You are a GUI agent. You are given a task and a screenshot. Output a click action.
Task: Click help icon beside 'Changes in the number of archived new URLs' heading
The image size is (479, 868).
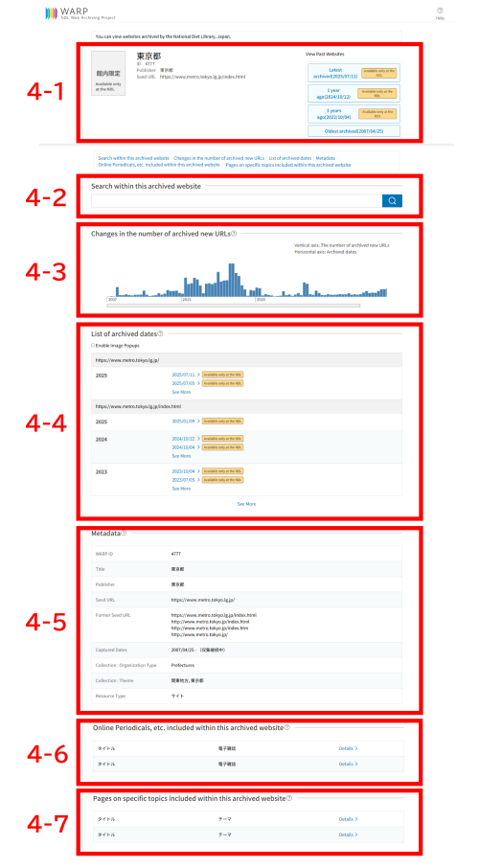[x=234, y=234]
